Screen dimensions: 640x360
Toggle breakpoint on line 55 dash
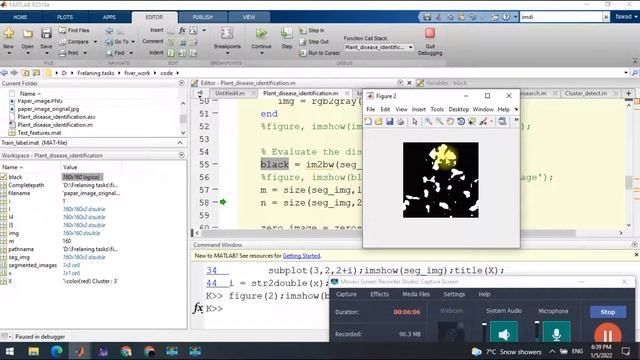coord(215,164)
